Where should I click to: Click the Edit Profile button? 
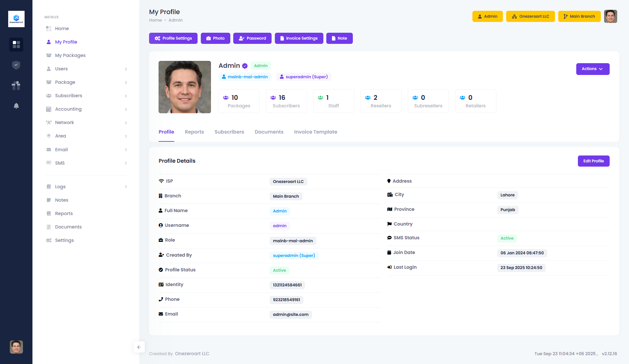(x=593, y=161)
